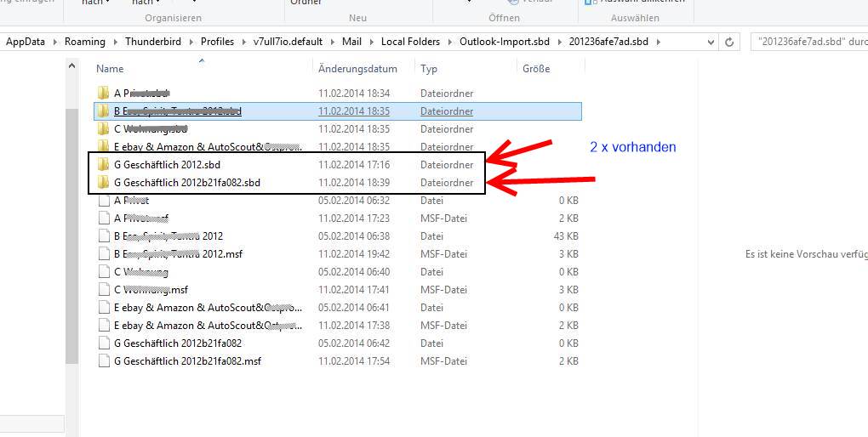Select the file name G Geschäftlich 2012b21fa082.msf
This screenshot has width=868, height=437.
[187, 360]
